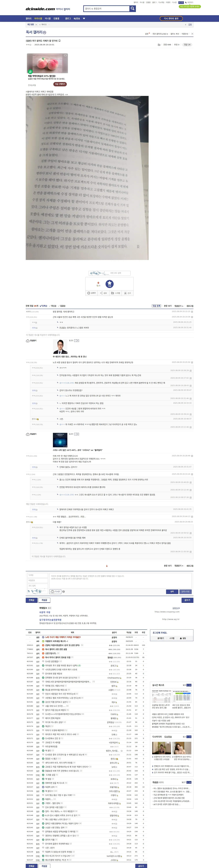Click the 댓글 등록 button above comments
Screen dimensions: 219x868
[156, 306]
